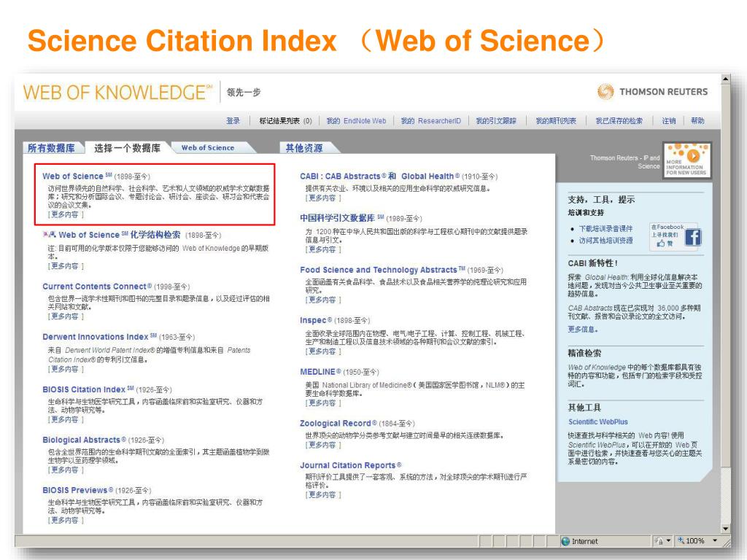Click the Internet zone globe icon in status bar
747x560 pixels.
565,542
